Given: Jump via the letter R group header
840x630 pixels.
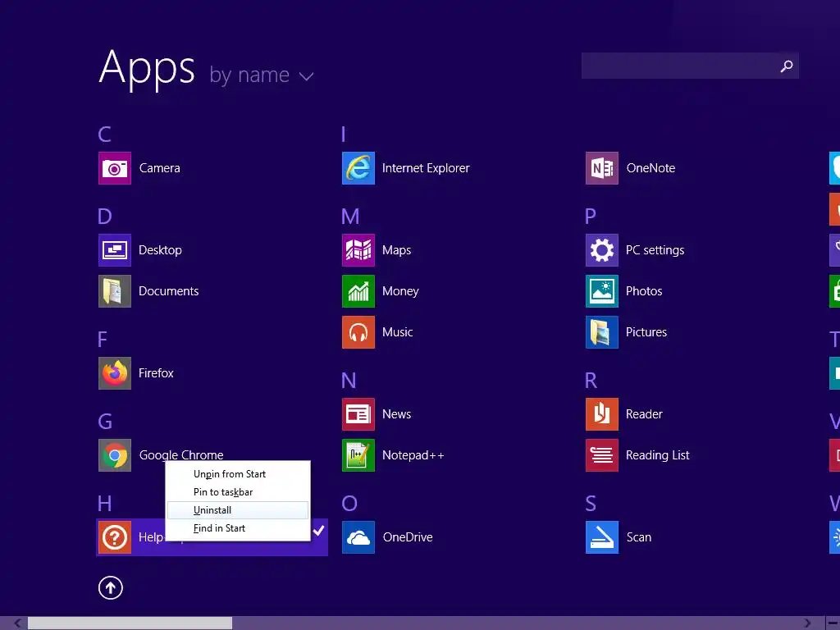Looking at the screenshot, I should pyautogui.click(x=591, y=381).
